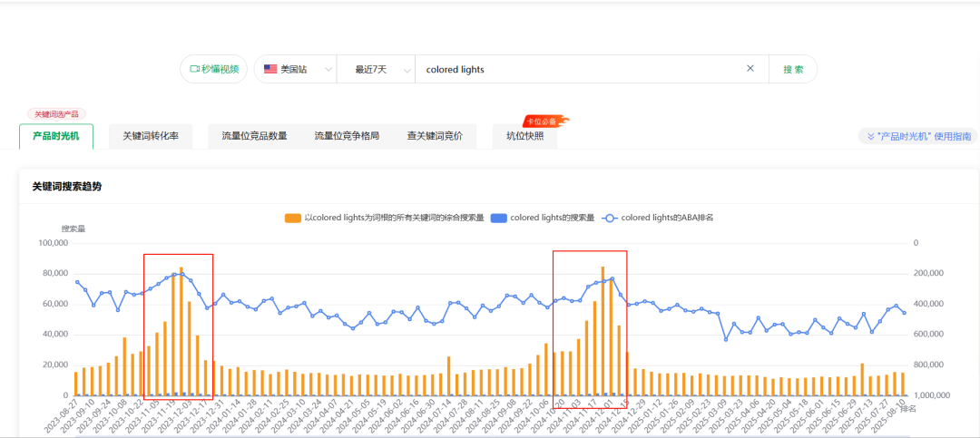Image resolution: width=980 pixels, height=438 pixels.
Task: Switch to the 关键词转化率 tab
Action: 151,136
